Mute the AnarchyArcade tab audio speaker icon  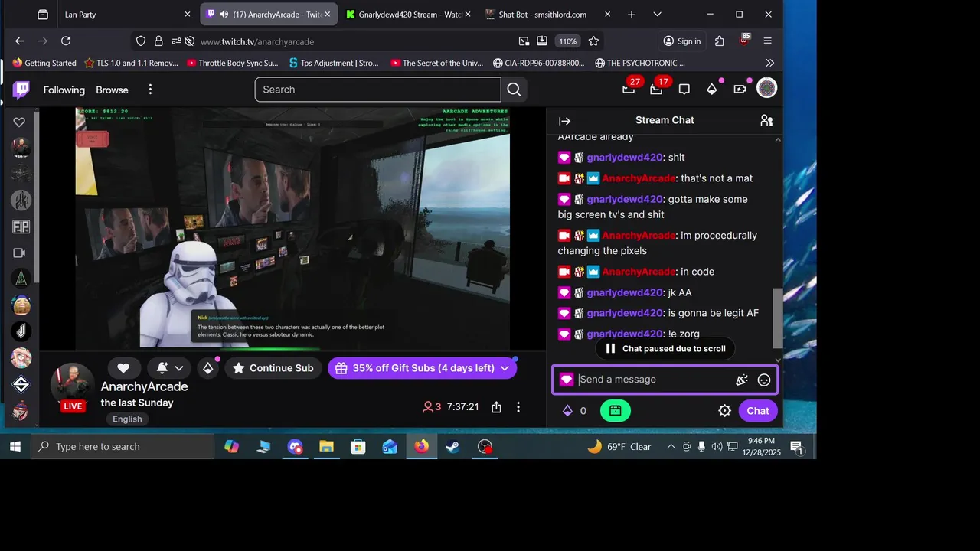pos(224,15)
